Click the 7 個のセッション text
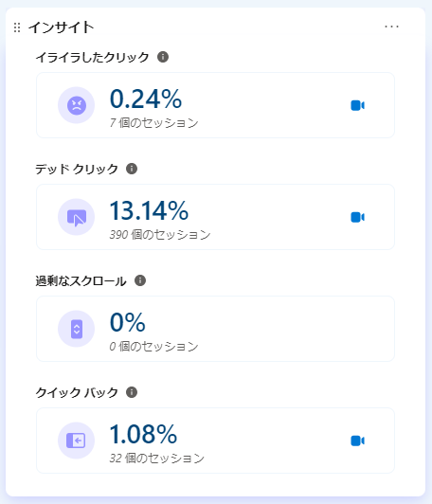The image size is (432, 504). click(154, 123)
